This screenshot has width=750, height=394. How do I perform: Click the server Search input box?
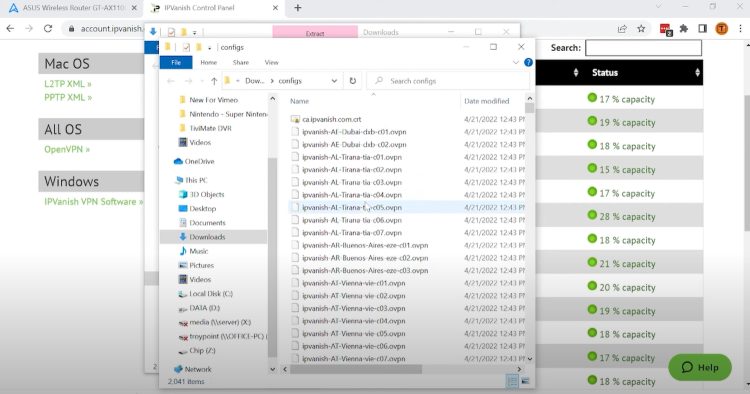643,48
